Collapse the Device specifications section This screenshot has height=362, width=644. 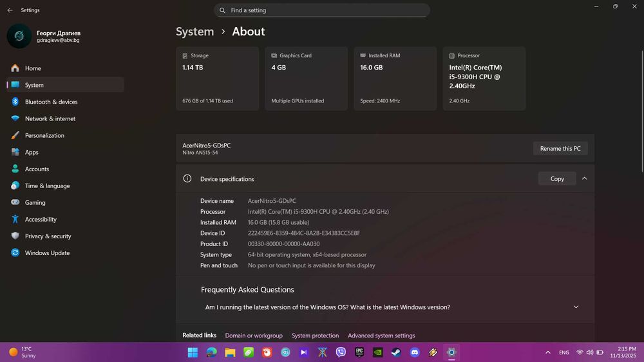[585, 178]
